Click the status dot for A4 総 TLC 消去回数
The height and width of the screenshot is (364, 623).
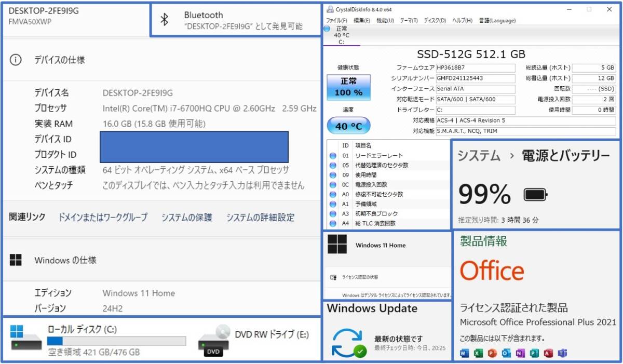pos(332,223)
